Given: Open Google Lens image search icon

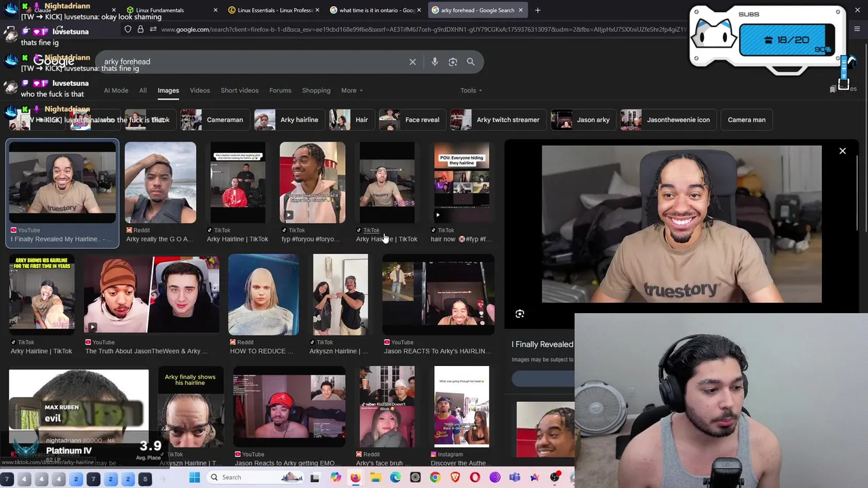Looking at the screenshot, I should (x=453, y=62).
